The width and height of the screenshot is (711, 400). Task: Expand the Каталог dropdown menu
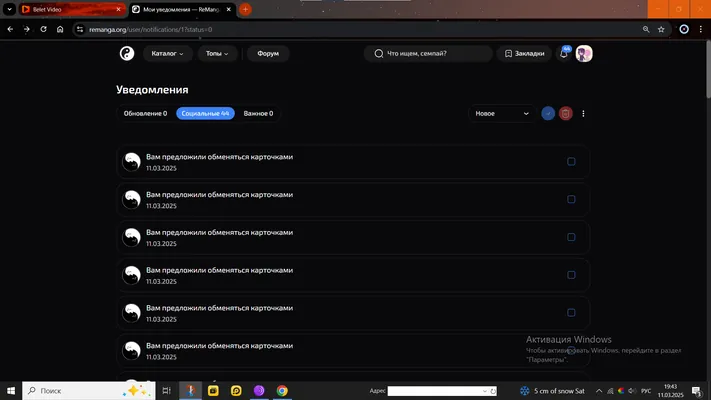click(x=168, y=54)
